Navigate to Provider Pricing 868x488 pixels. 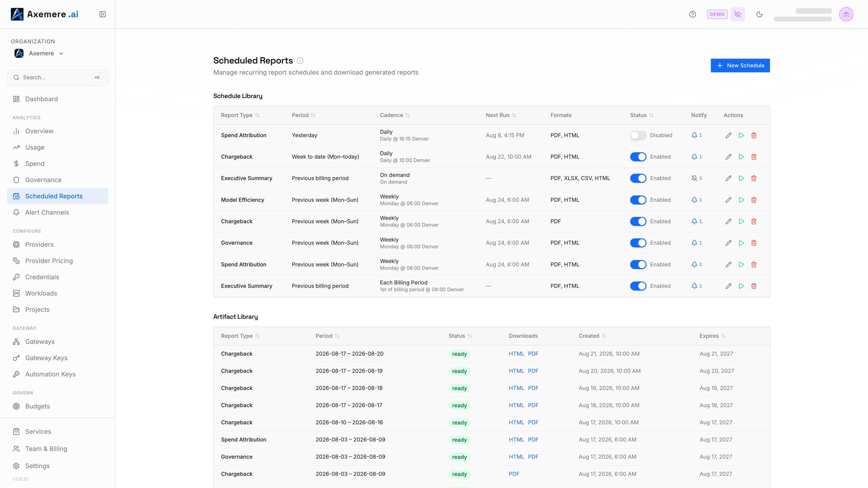[x=58, y=261]
